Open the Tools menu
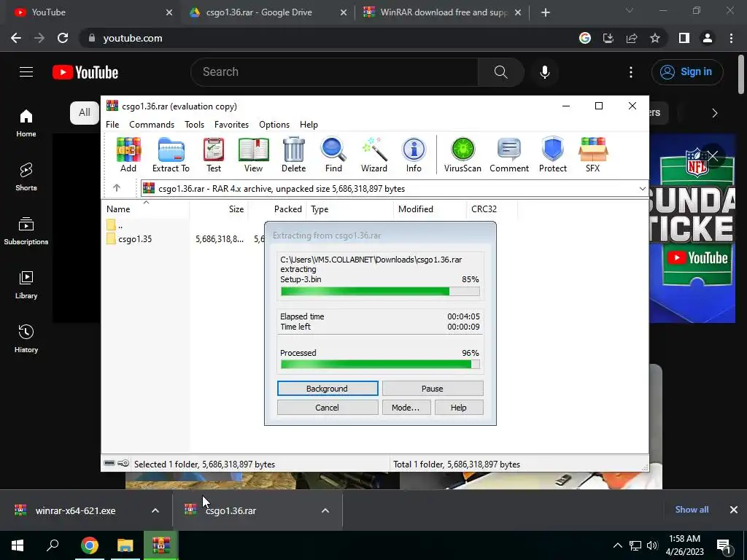747x560 pixels. tap(194, 124)
